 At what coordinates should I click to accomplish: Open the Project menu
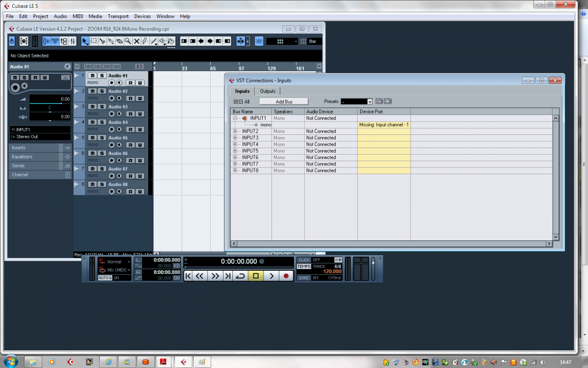click(41, 16)
